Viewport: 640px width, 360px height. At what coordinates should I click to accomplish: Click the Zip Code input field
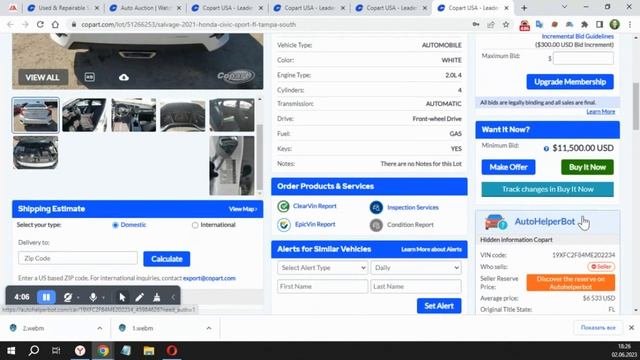point(78,258)
